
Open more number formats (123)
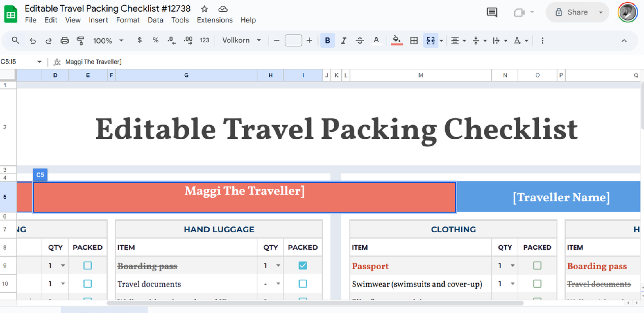coord(204,40)
